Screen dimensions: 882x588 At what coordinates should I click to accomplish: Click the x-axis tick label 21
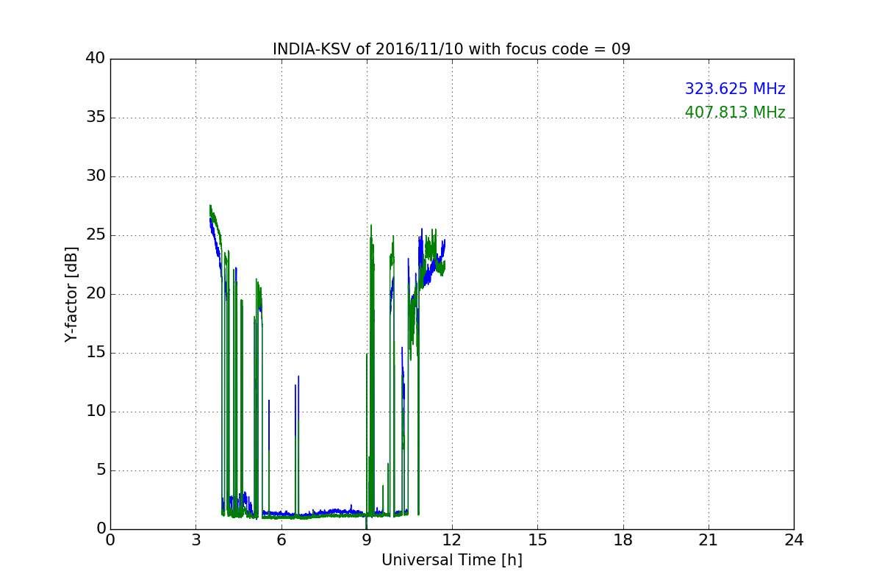point(709,540)
